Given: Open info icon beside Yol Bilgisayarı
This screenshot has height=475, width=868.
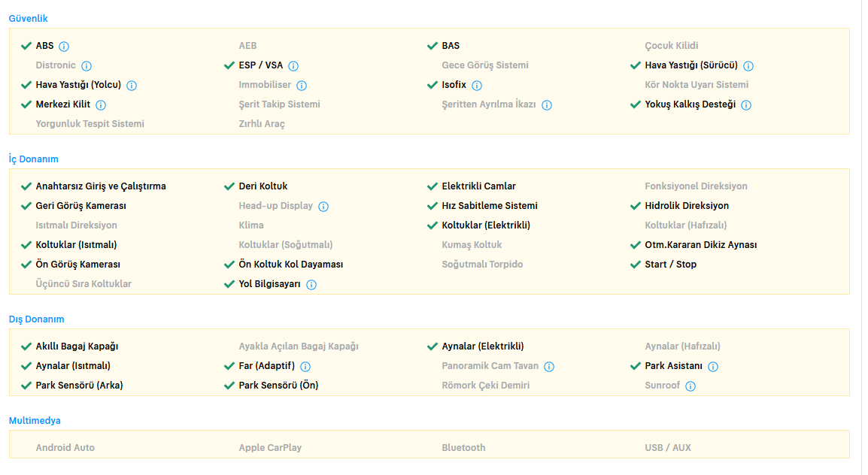Looking at the screenshot, I should pyautogui.click(x=311, y=284).
